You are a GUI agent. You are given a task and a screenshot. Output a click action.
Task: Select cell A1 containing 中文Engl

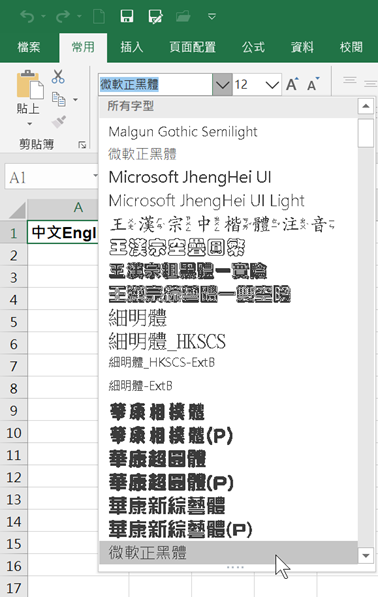(63, 232)
